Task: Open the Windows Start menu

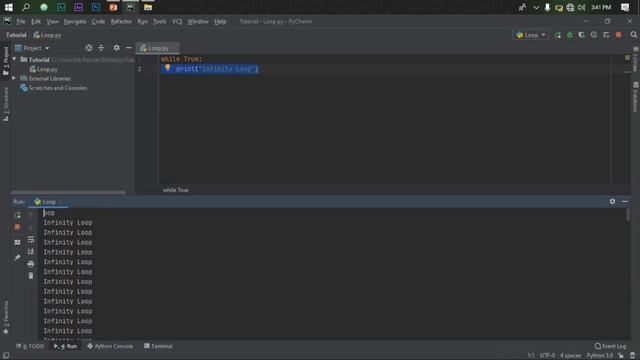Action: [9, 7]
